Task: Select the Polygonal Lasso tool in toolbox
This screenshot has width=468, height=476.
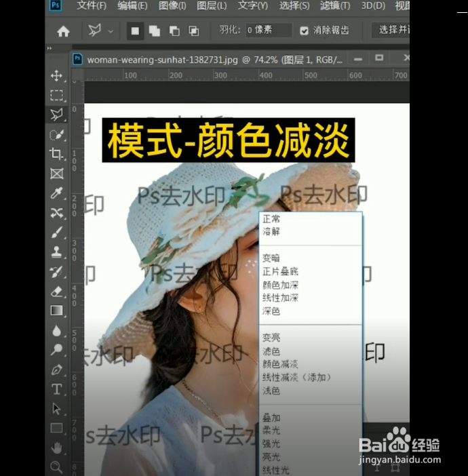Action: 56,115
